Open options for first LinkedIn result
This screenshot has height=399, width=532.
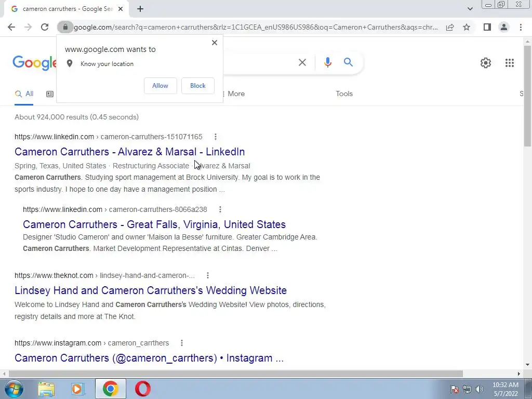[216, 137]
